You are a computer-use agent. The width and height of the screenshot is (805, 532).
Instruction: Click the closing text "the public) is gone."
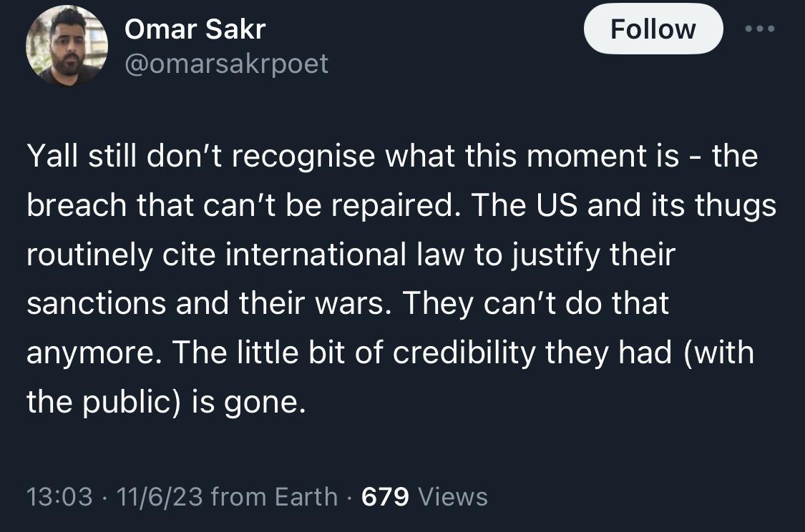pos(166,403)
